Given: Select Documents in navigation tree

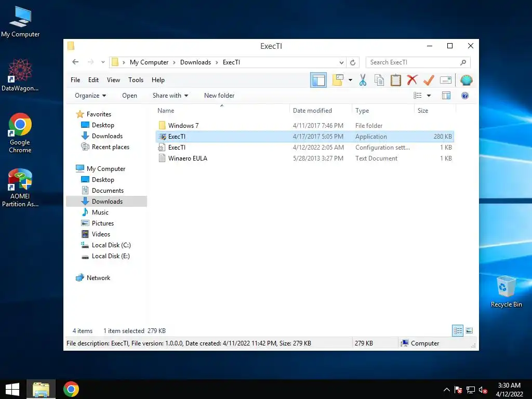Looking at the screenshot, I should (108, 191).
